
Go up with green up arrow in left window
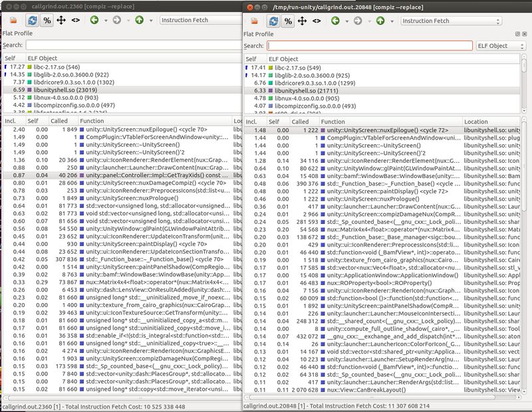140,20
